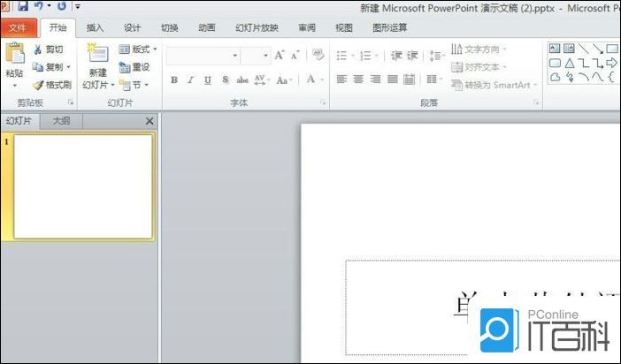Screen dimensions: 621x364
Task: Switch to the 设计 Design tab
Action: [132, 27]
